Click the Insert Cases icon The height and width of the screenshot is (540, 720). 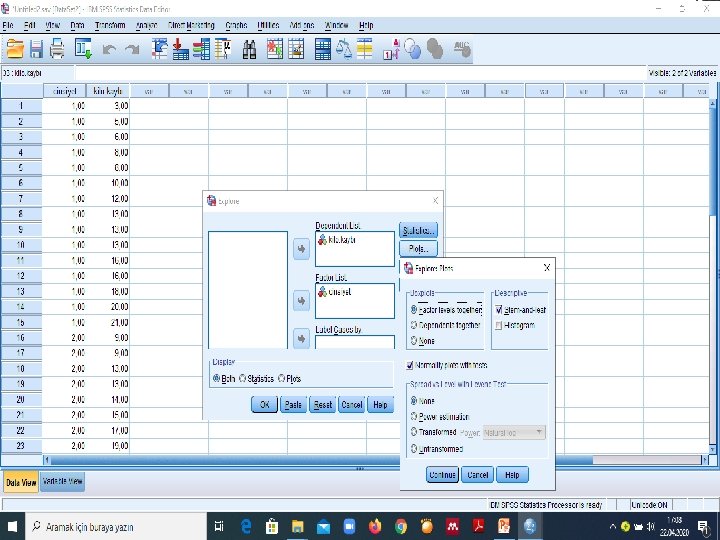pos(275,49)
